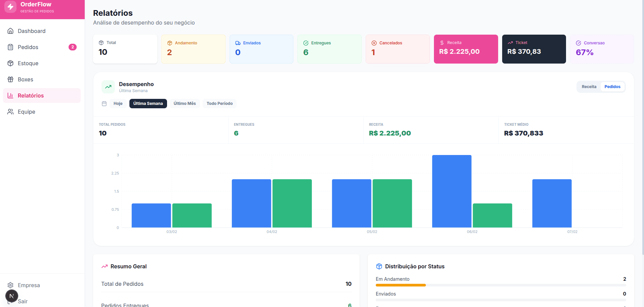
Task: Click the Última Semana button
Action: click(x=148, y=104)
